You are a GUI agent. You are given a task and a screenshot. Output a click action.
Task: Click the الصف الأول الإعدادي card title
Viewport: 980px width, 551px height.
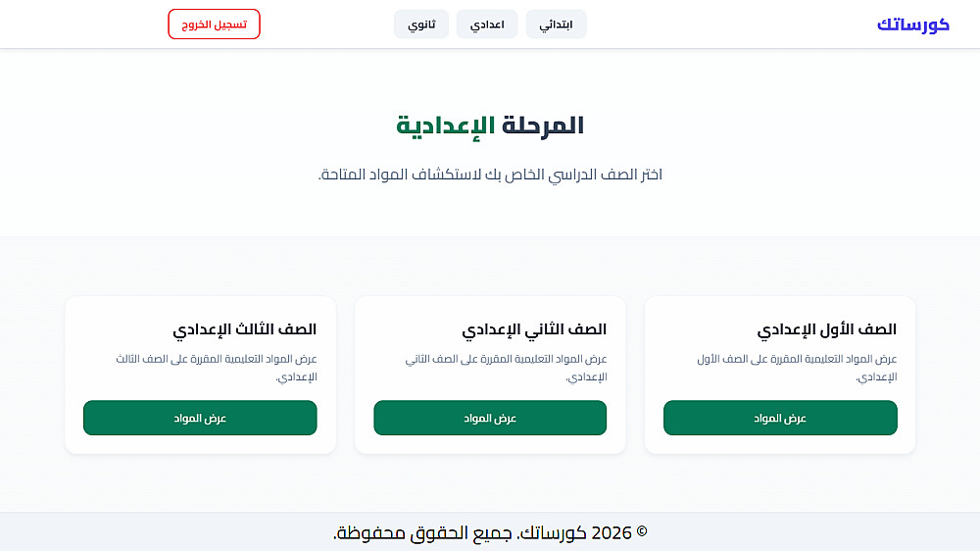(x=827, y=329)
